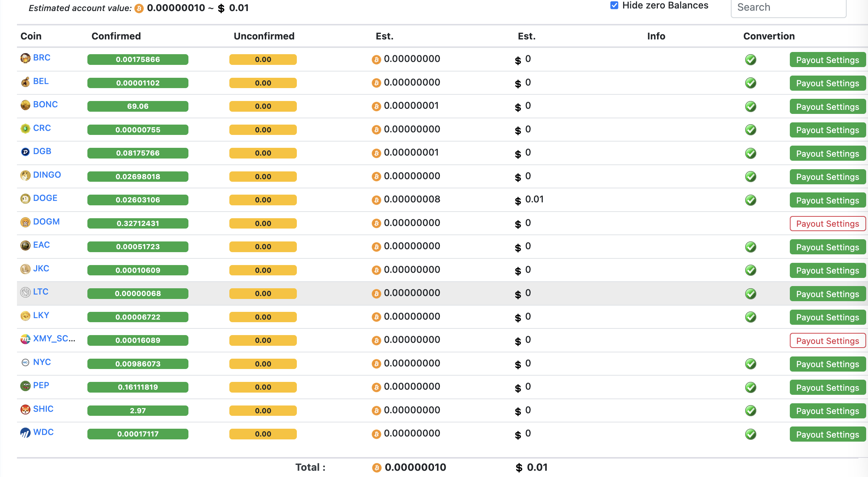Click DOGE estimate value 0.00000008
Viewport: 868px width, 477px height.
(412, 199)
